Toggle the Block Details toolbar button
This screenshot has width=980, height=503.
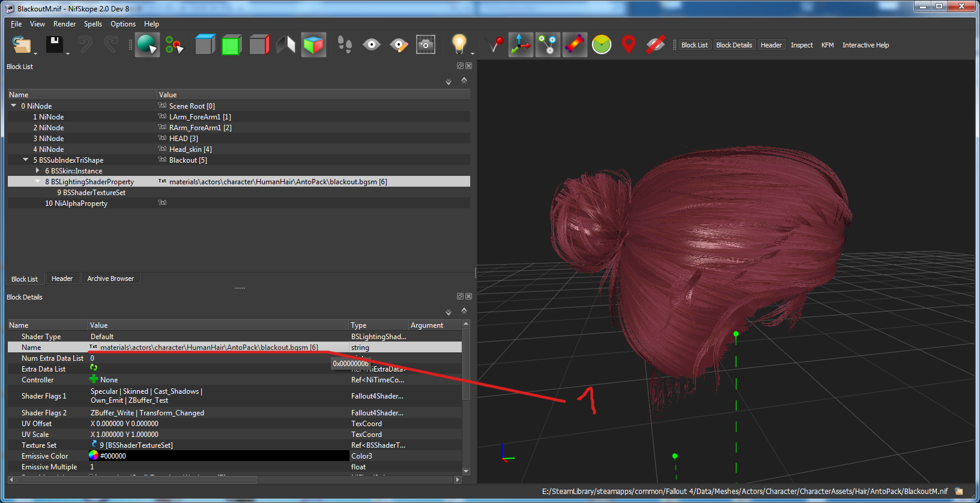tap(734, 45)
